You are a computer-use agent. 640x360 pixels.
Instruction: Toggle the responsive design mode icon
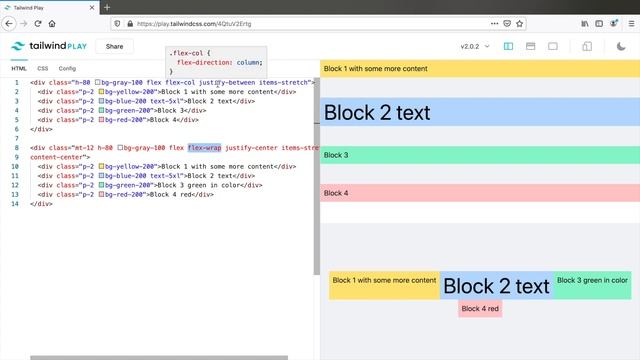tap(587, 47)
